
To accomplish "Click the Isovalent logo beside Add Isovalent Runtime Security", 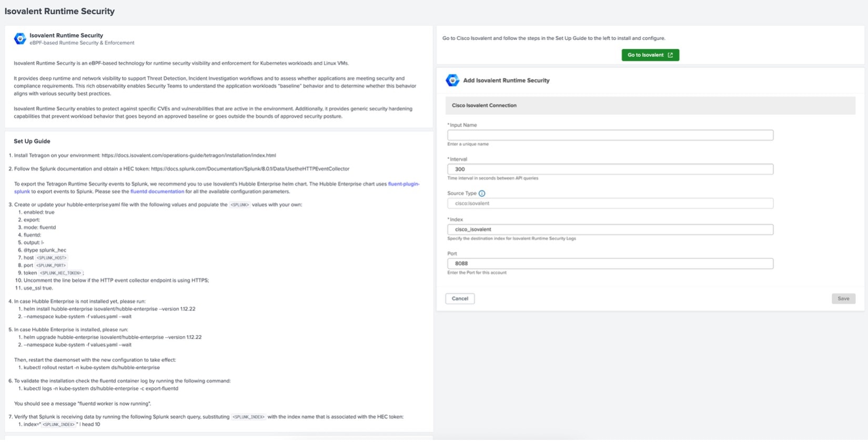I will coord(452,80).
